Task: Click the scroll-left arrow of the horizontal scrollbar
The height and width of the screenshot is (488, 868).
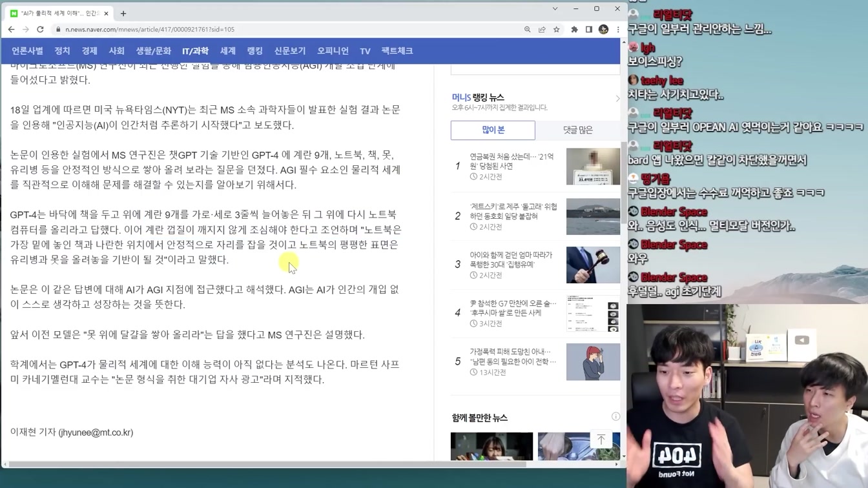Action: click(x=5, y=463)
